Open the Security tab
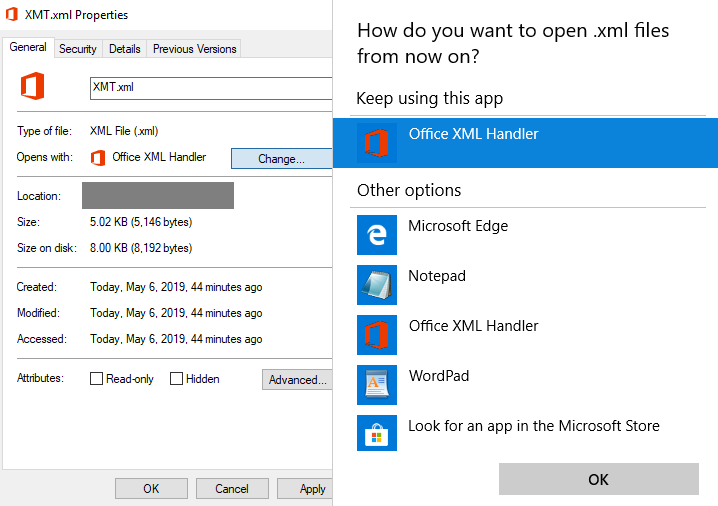718x506 pixels. [78, 49]
